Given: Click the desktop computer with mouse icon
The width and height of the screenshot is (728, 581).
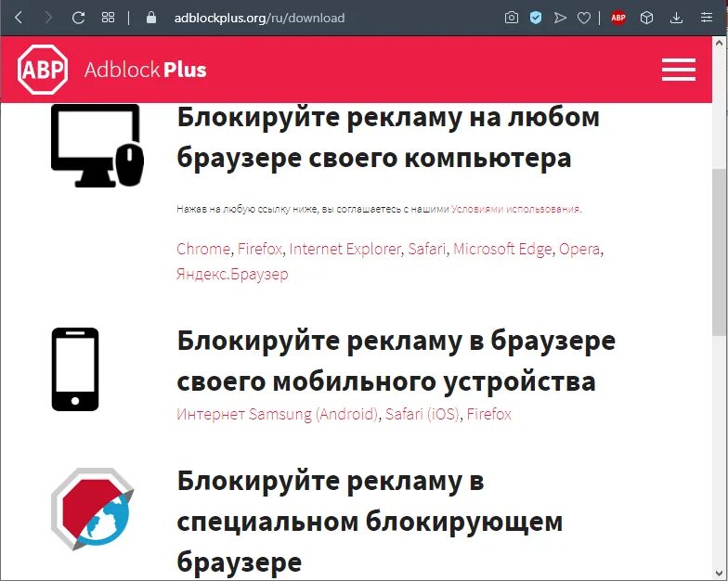Looking at the screenshot, I should 97,146.
